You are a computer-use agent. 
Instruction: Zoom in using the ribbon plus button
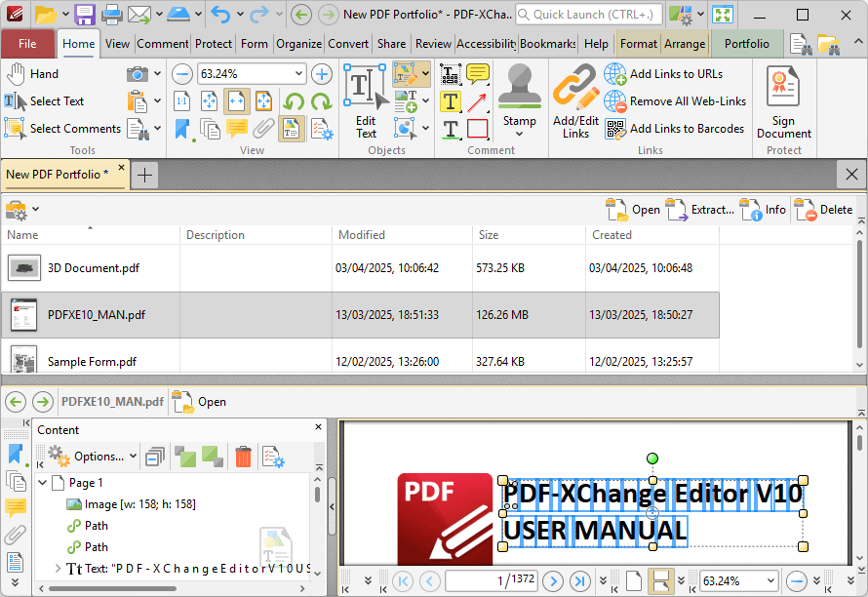322,74
